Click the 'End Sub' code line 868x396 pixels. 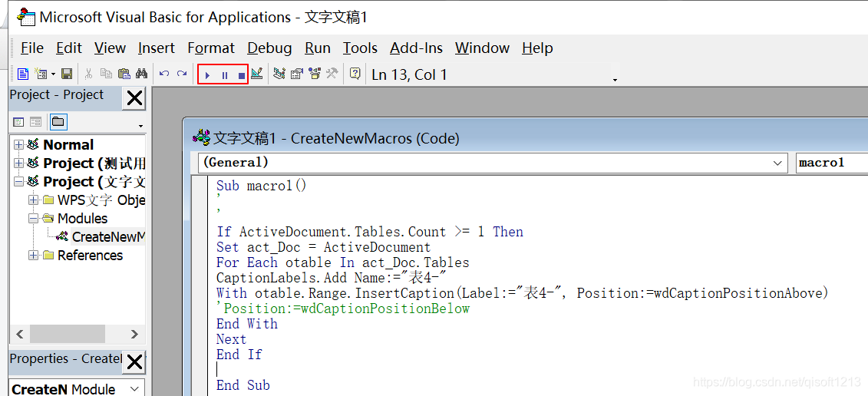(x=243, y=385)
